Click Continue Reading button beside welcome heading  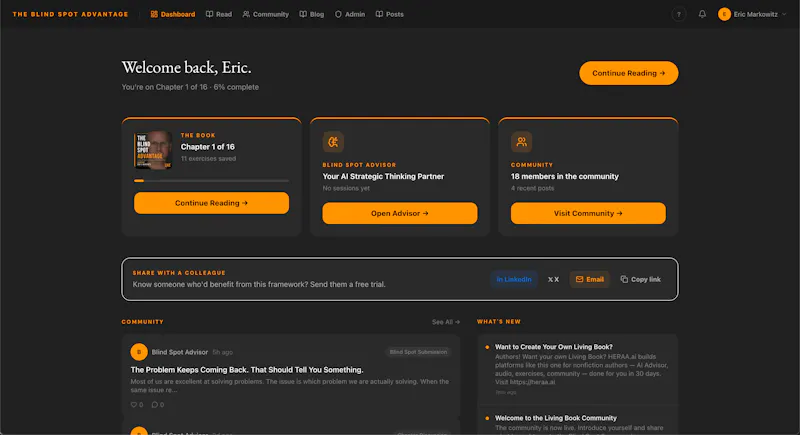coord(629,73)
